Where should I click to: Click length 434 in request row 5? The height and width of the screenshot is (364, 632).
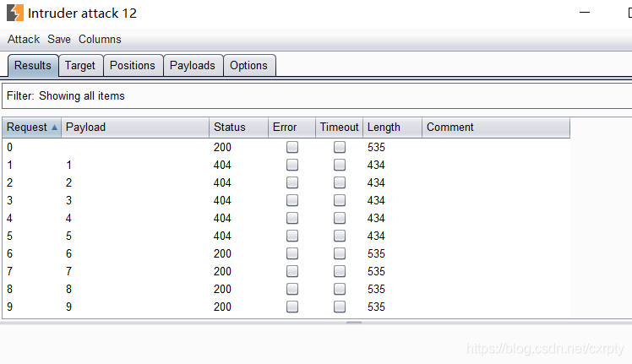(x=376, y=236)
